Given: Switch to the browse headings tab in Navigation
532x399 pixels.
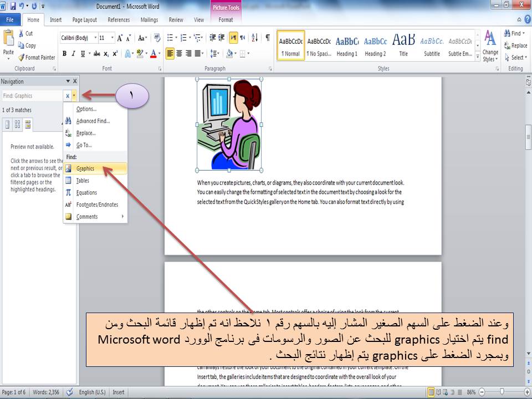Looking at the screenshot, I should tap(7, 125).
